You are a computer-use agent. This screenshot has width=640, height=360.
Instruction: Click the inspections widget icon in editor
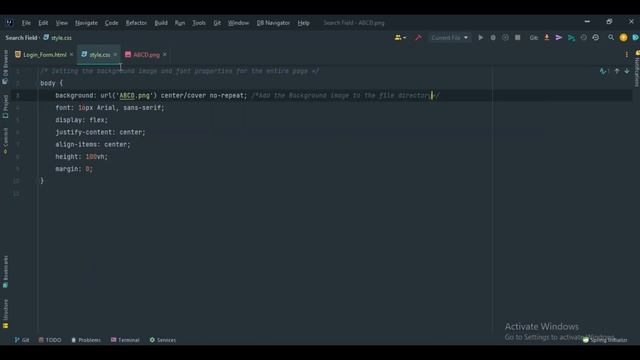pos(604,71)
